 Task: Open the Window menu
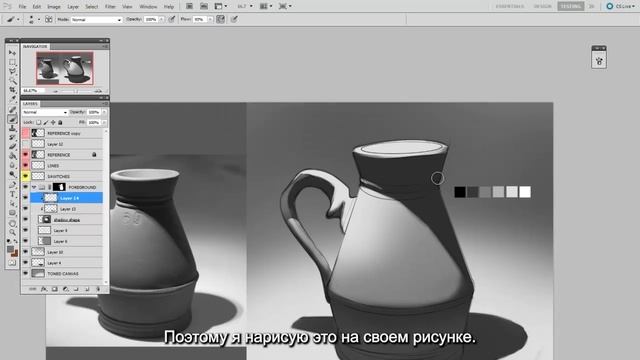click(148, 7)
